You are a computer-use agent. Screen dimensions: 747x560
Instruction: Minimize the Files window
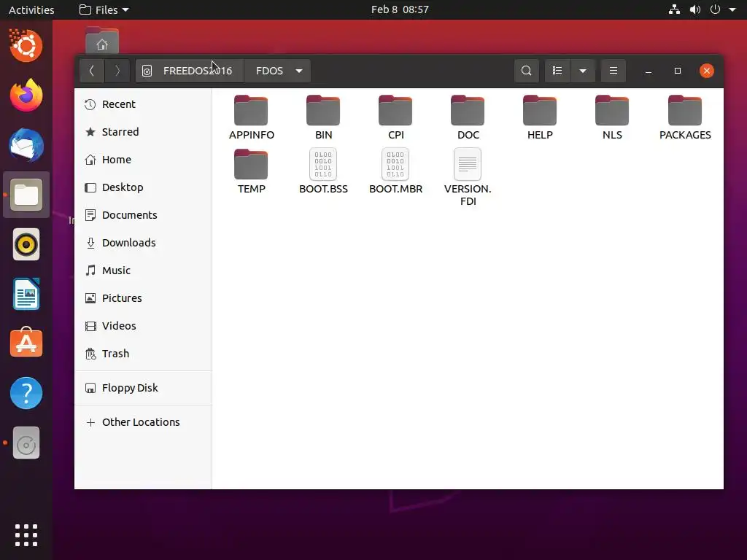point(649,71)
